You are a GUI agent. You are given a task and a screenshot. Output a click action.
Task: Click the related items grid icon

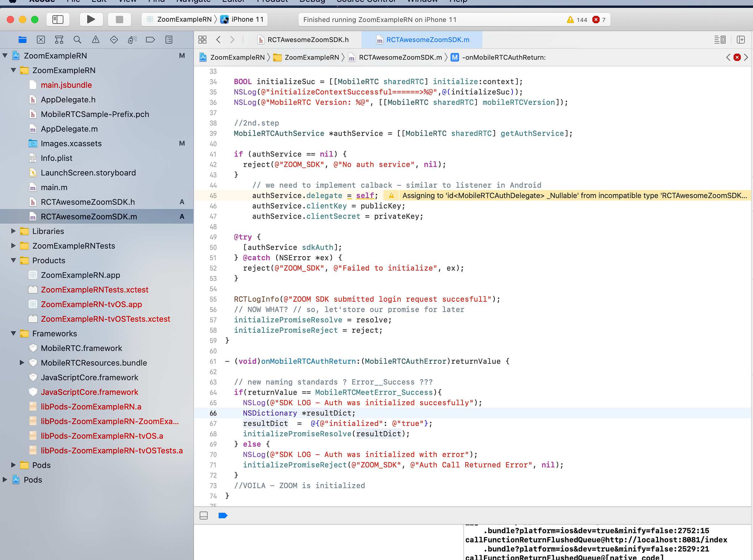[x=202, y=40]
